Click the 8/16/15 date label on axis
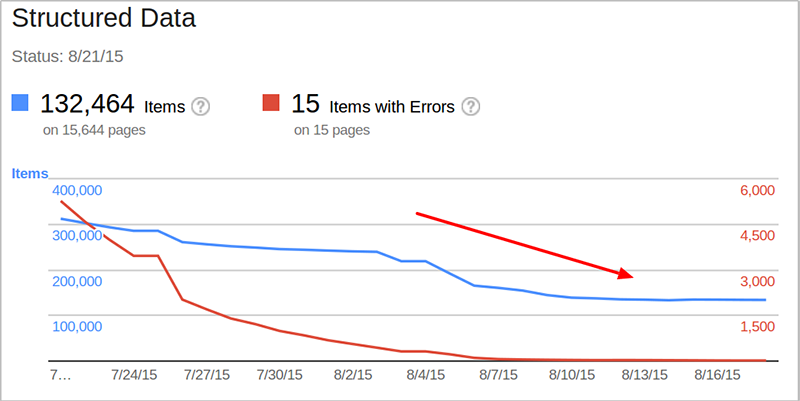 tap(717, 375)
